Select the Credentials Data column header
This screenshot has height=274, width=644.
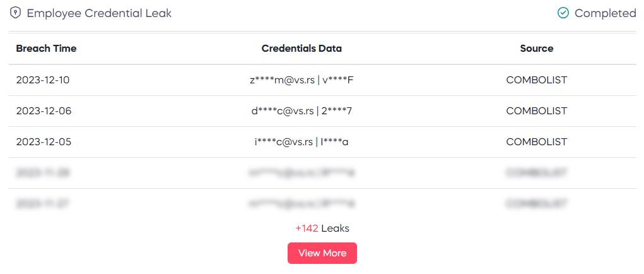point(302,49)
